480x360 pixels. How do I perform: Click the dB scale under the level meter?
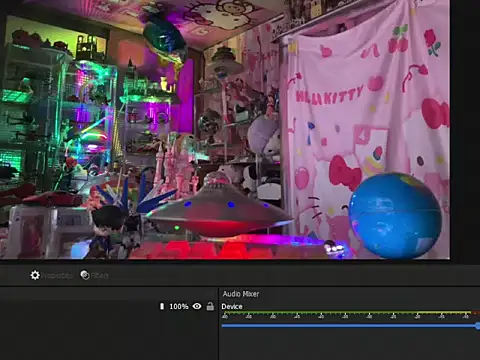(x=347, y=316)
